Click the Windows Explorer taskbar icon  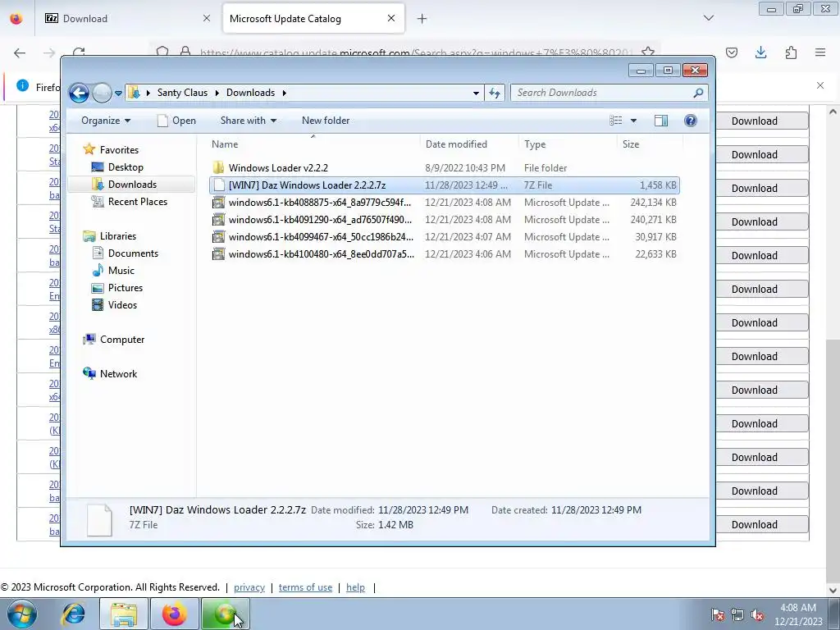(124, 614)
